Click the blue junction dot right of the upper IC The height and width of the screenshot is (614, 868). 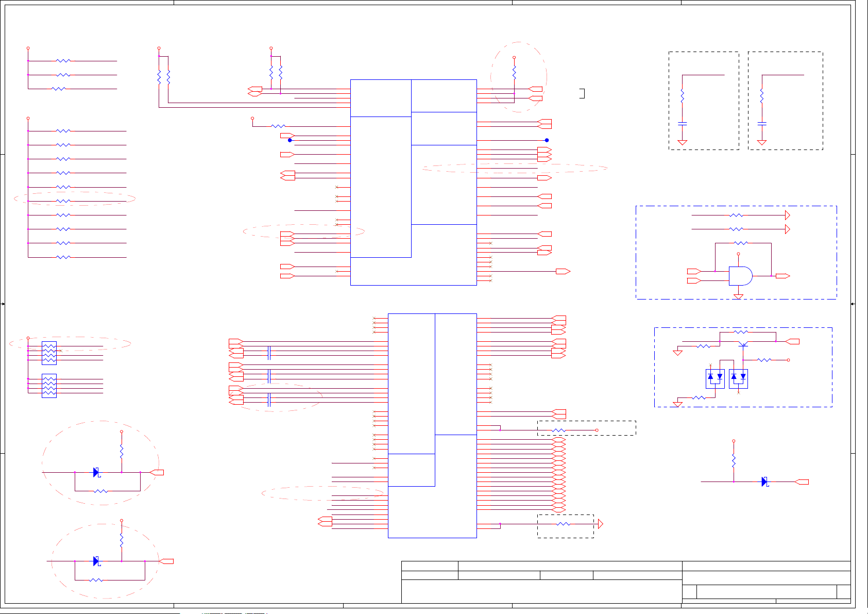(547, 140)
